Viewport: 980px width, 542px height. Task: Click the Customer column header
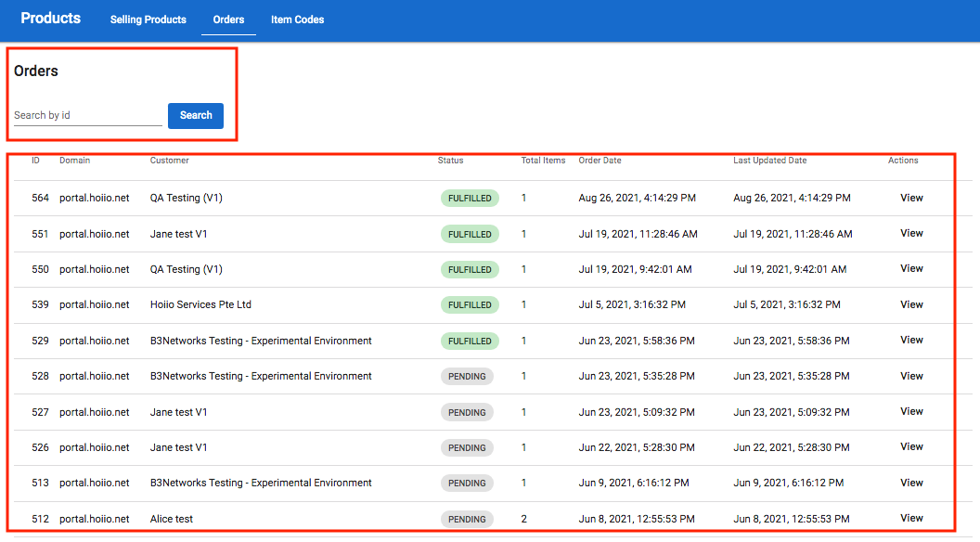coord(170,161)
